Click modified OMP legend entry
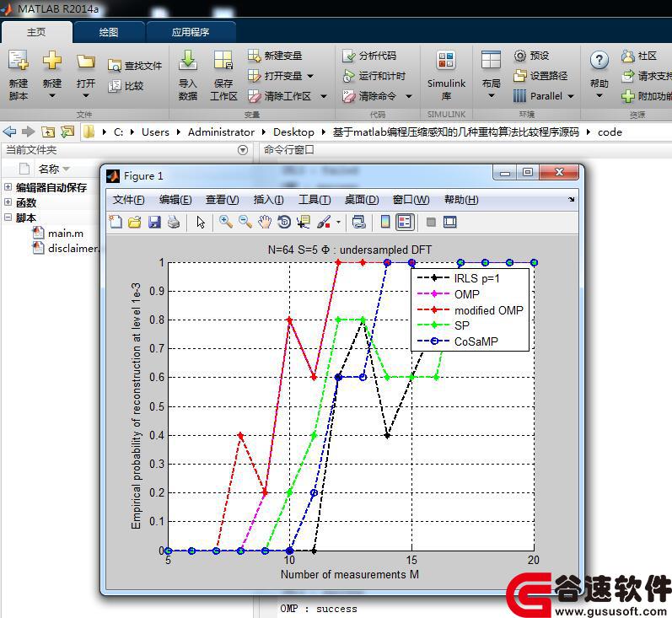This screenshot has height=618, width=672. point(470,310)
